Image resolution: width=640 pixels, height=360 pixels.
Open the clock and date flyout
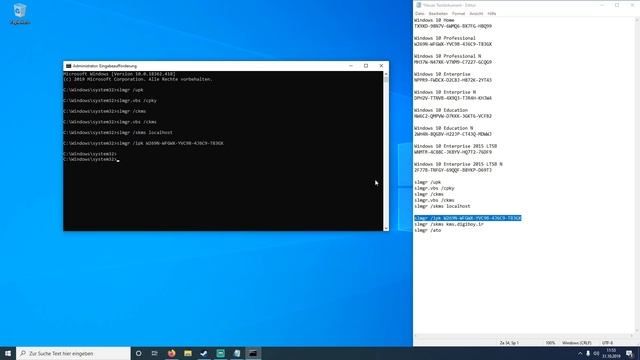pyautogui.click(x=611, y=353)
